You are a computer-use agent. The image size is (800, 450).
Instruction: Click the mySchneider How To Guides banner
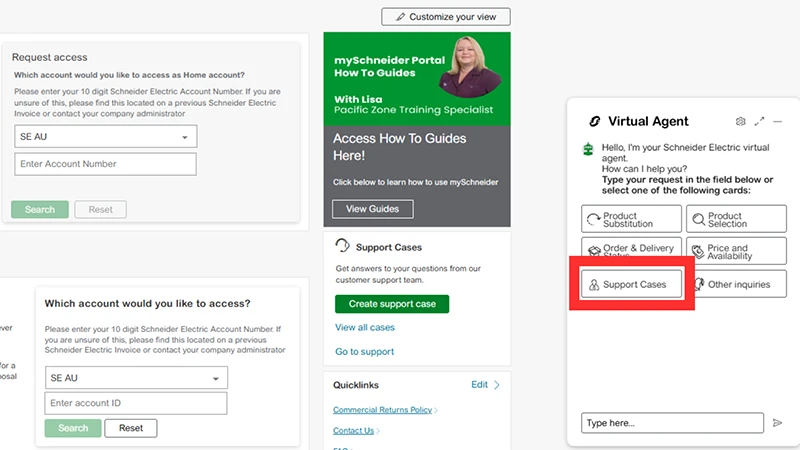(x=417, y=79)
